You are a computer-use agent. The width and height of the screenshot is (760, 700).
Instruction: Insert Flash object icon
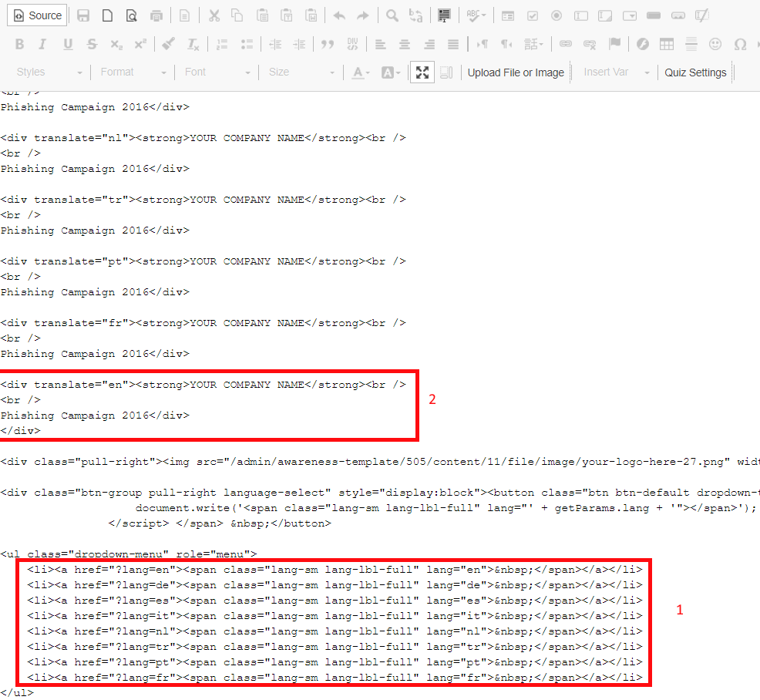[642, 44]
